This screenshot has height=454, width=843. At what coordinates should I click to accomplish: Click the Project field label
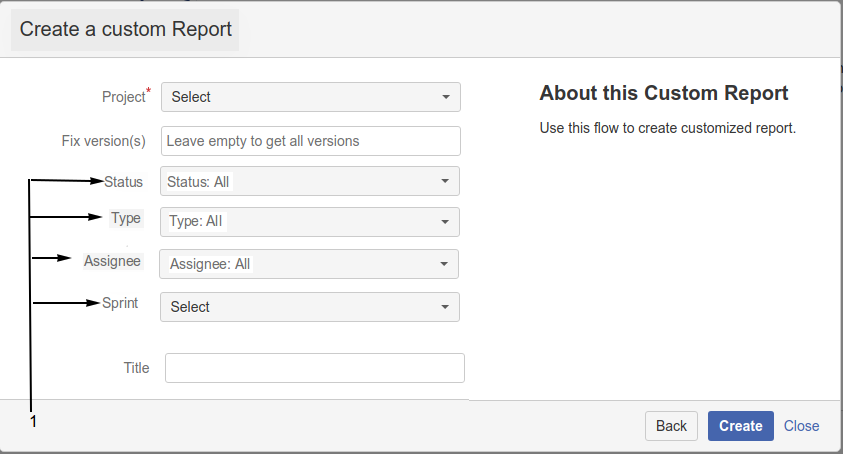[126, 96]
